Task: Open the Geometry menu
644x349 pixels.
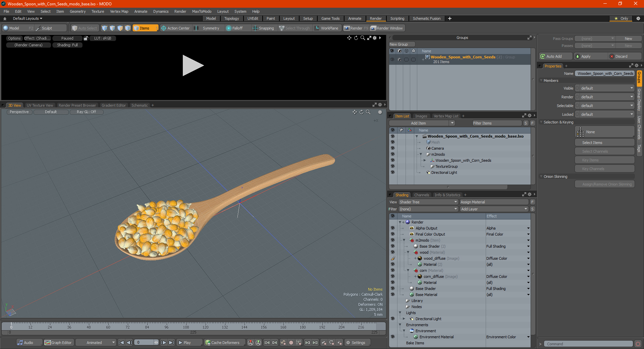Action: (x=77, y=11)
